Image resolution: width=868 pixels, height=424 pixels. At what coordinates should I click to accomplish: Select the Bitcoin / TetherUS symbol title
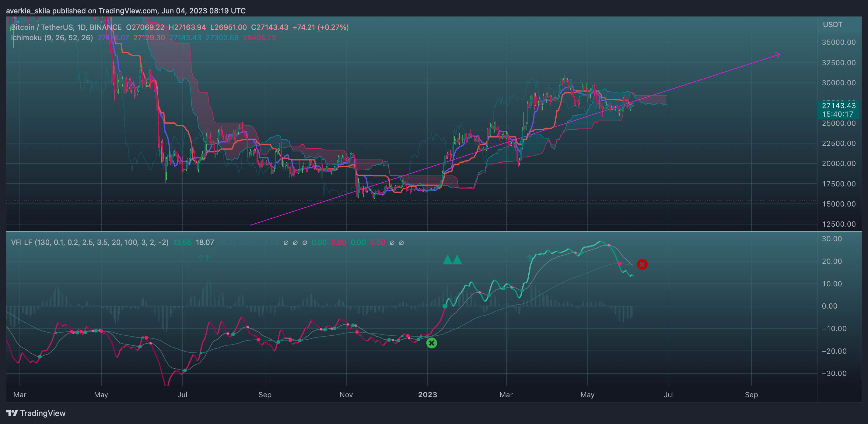[66, 27]
